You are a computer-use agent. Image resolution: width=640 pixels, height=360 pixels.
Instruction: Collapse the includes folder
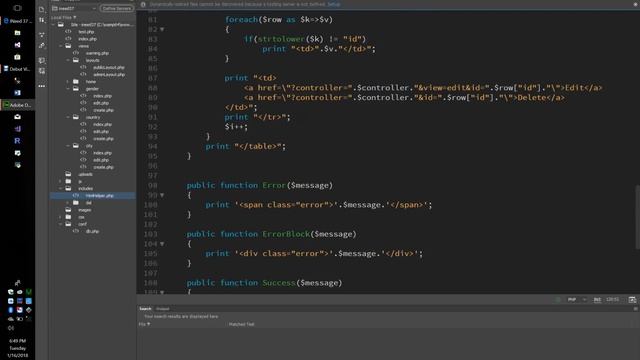click(x=61, y=189)
